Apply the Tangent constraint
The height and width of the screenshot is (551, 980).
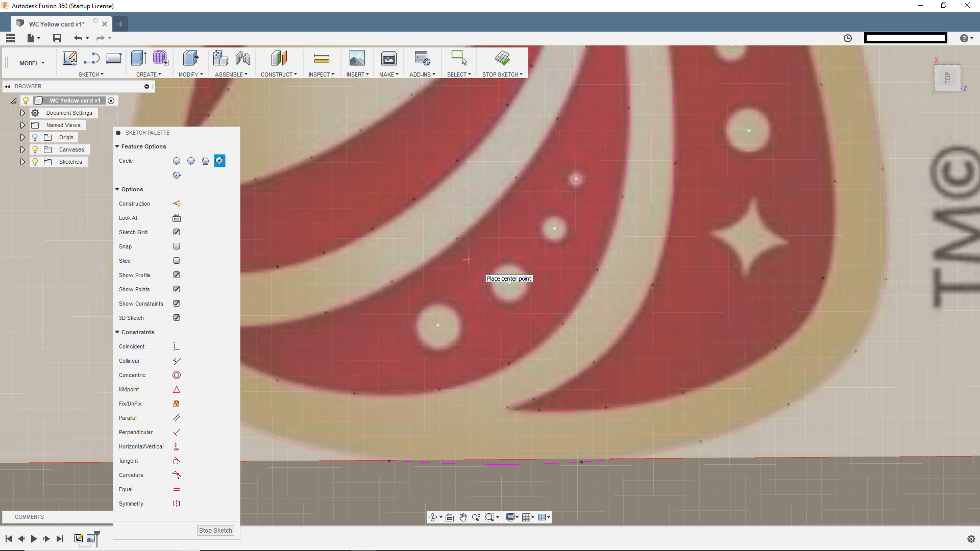177,461
